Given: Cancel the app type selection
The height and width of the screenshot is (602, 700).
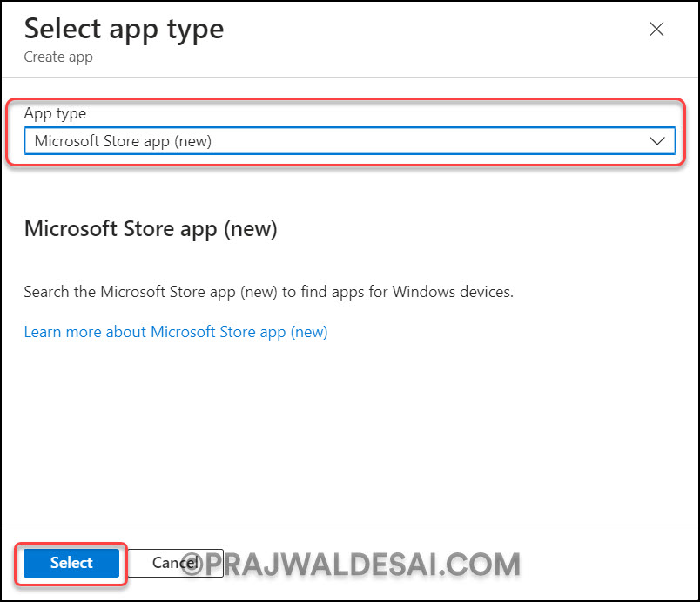Looking at the screenshot, I should tap(176, 563).
